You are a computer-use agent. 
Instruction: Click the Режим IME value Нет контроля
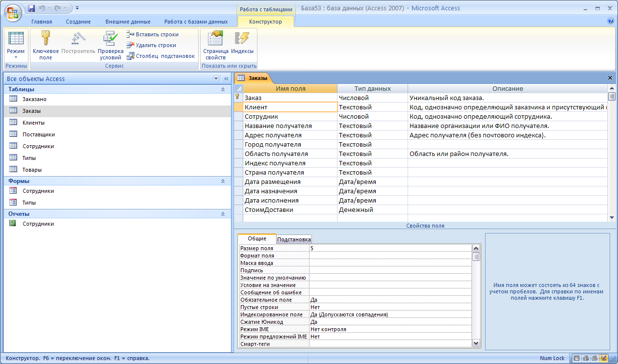point(390,329)
